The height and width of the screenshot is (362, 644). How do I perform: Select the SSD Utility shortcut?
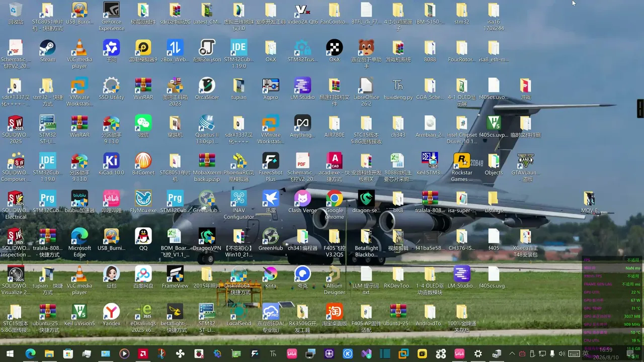[111, 89]
